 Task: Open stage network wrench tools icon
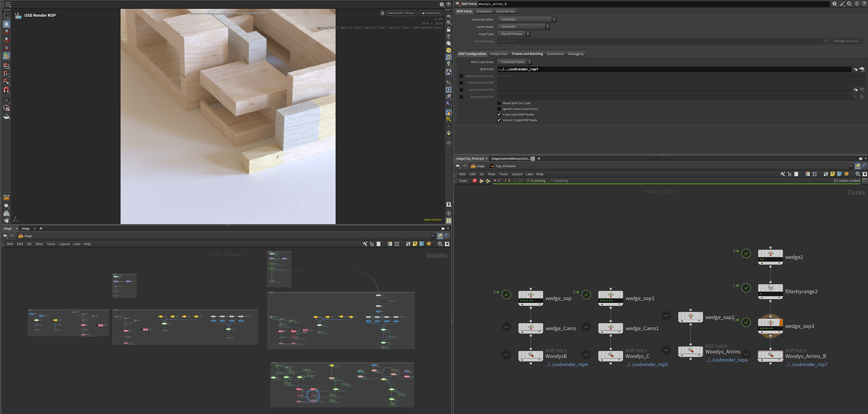tap(365, 244)
